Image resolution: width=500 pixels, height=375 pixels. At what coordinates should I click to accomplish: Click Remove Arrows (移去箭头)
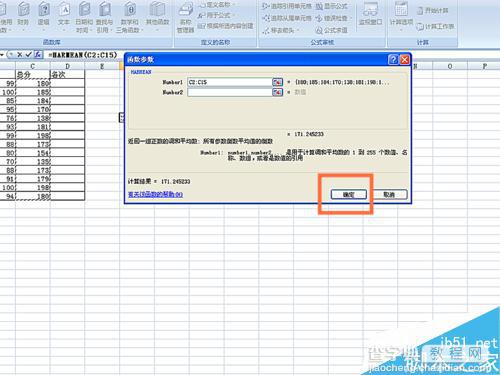pyautogui.click(x=281, y=30)
